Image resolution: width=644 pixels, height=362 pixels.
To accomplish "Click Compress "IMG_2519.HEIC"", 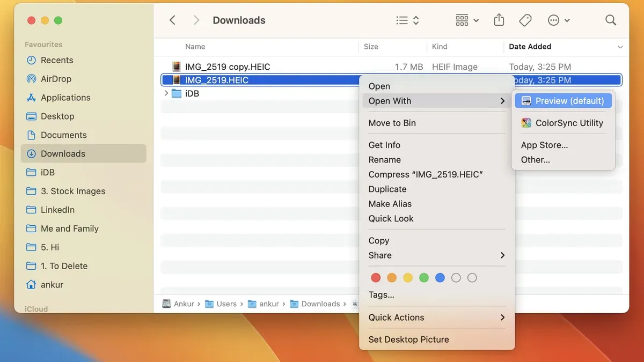I will click(437, 174).
